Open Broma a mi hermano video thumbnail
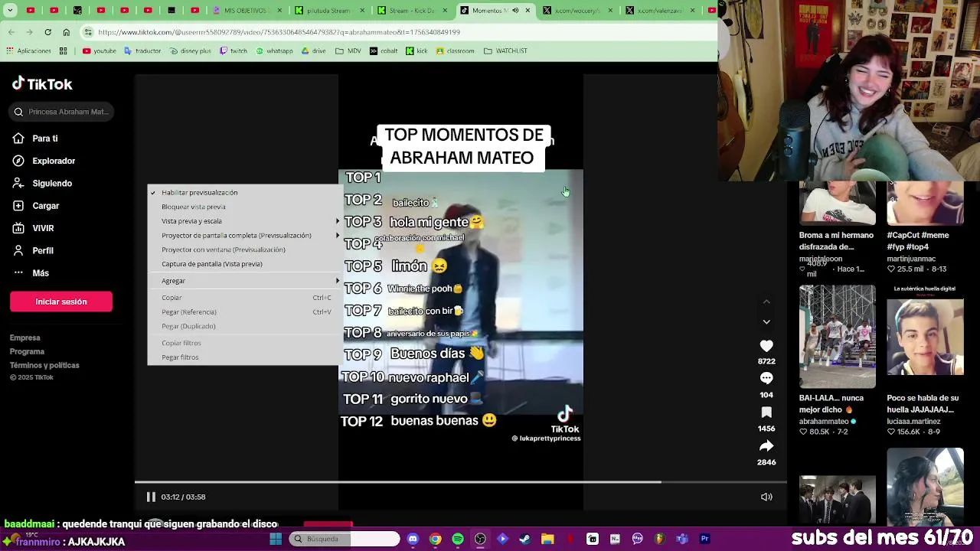 (x=837, y=203)
